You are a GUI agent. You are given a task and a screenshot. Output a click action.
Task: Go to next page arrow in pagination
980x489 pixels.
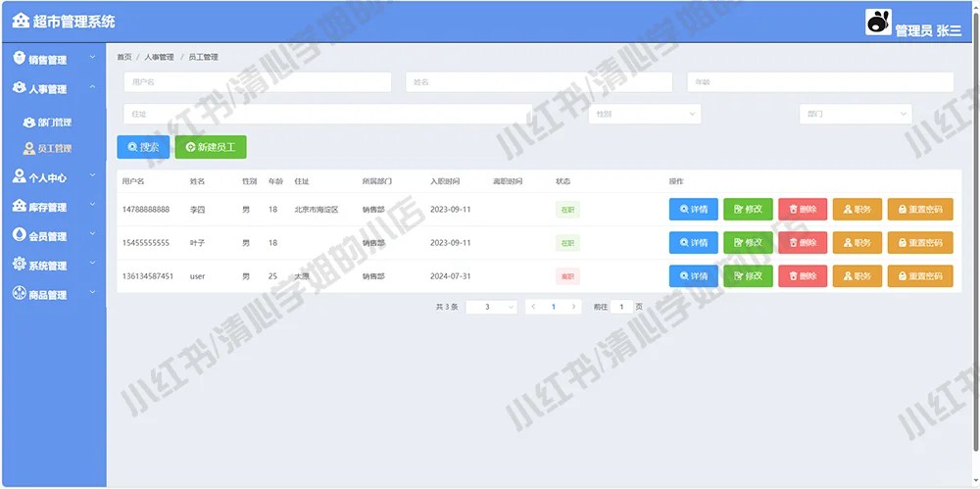[x=573, y=307]
